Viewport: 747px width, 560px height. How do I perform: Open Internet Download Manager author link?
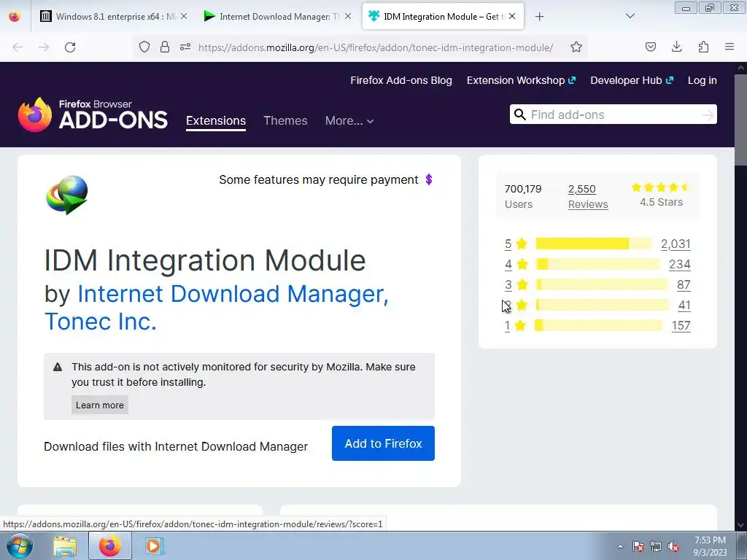pos(233,293)
